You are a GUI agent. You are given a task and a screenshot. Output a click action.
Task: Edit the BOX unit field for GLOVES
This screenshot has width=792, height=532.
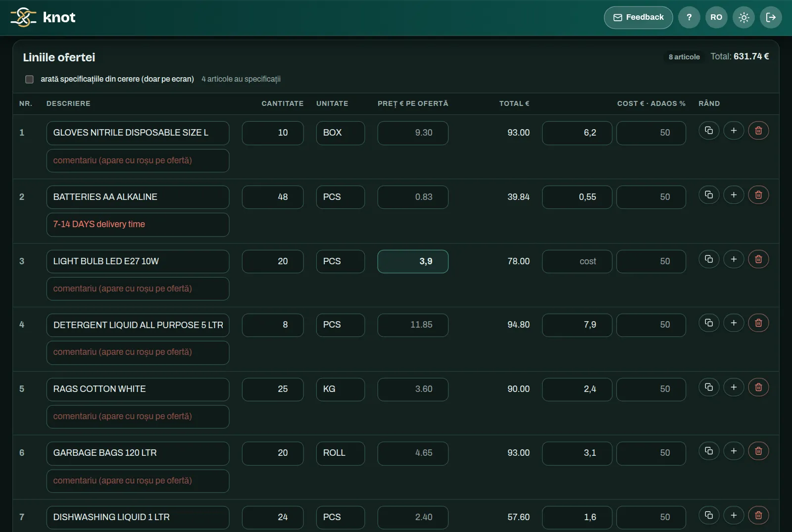341,133
